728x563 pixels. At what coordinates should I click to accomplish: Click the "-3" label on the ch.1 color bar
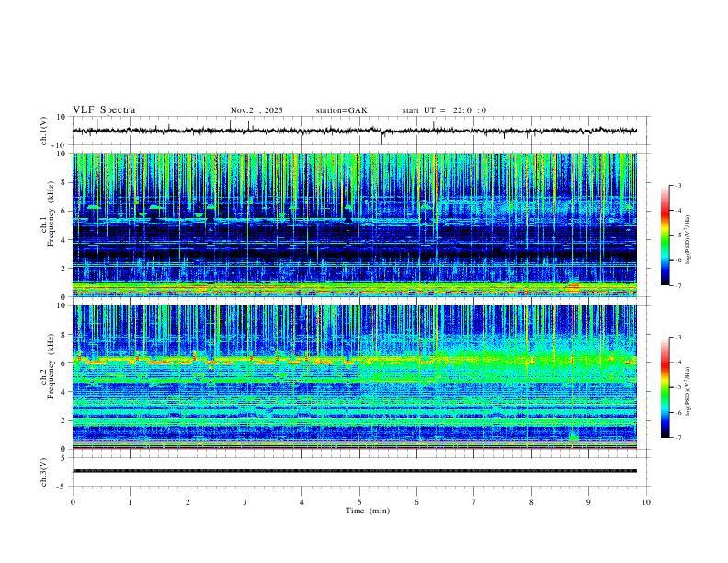(677, 185)
